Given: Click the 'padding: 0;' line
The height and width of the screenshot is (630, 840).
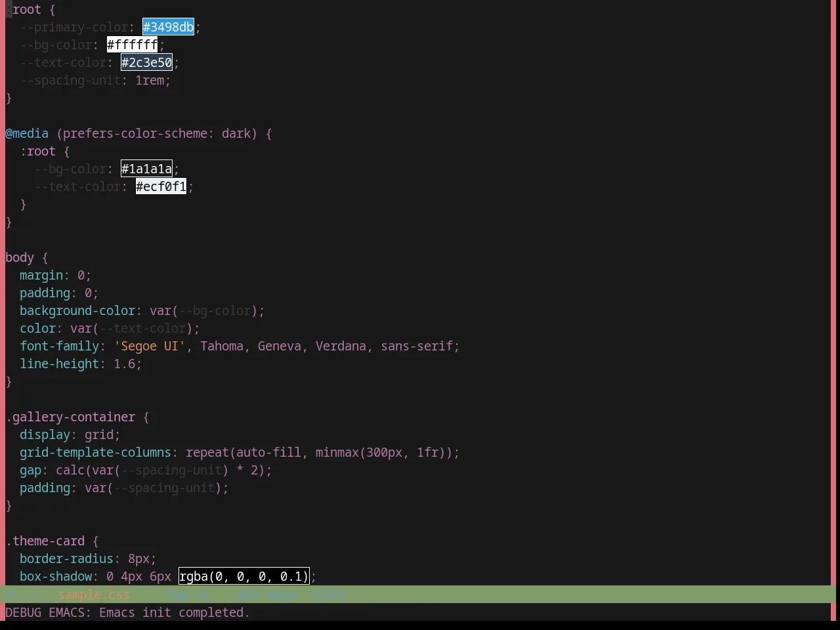Looking at the screenshot, I should tap(59, 293).
